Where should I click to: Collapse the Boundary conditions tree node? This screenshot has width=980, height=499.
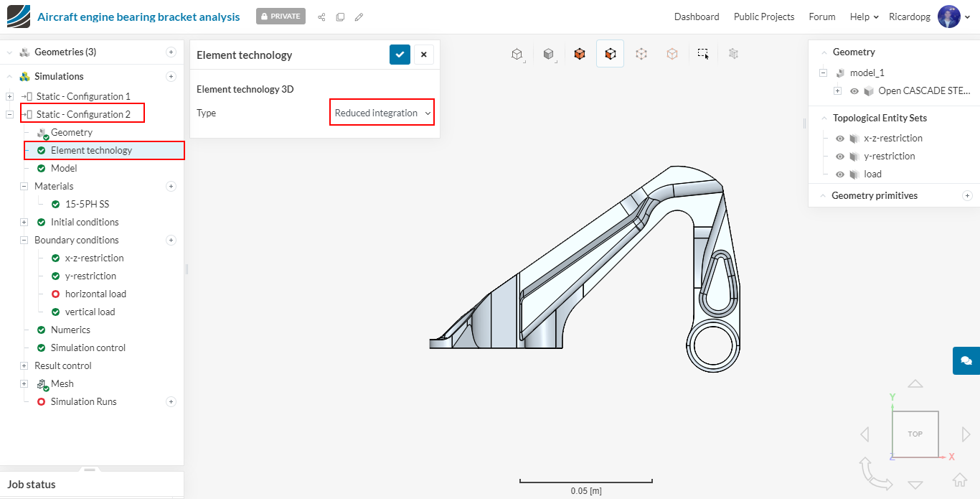pos(24,241)
